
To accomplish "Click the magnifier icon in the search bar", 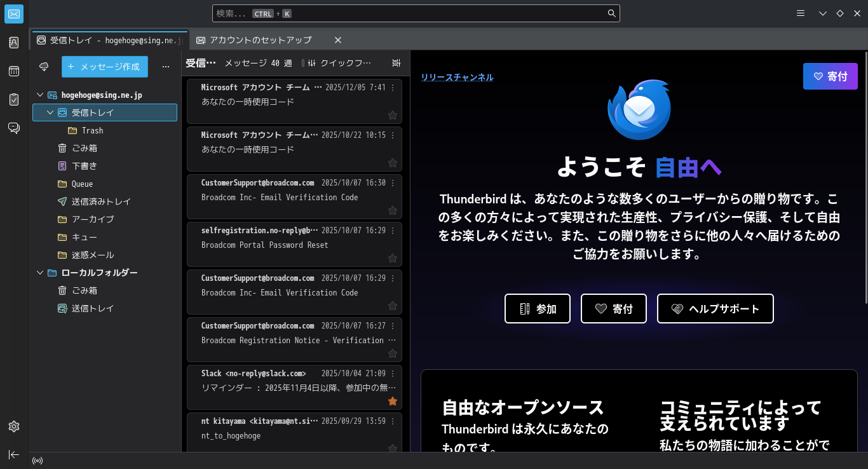I will click(x=611, y=13).
